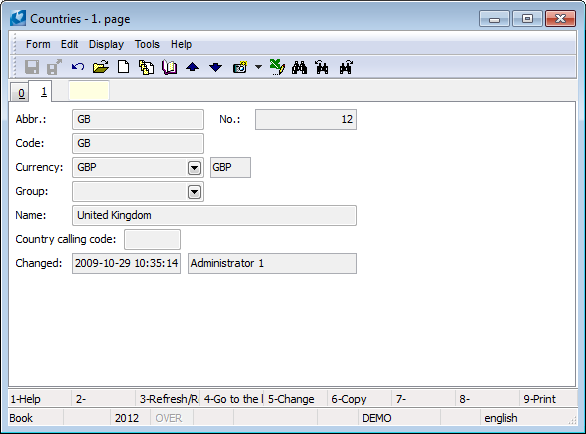Screen dimensions: 586x434
Task: Create a new record with blank page icon
Action: pos(124,67)
